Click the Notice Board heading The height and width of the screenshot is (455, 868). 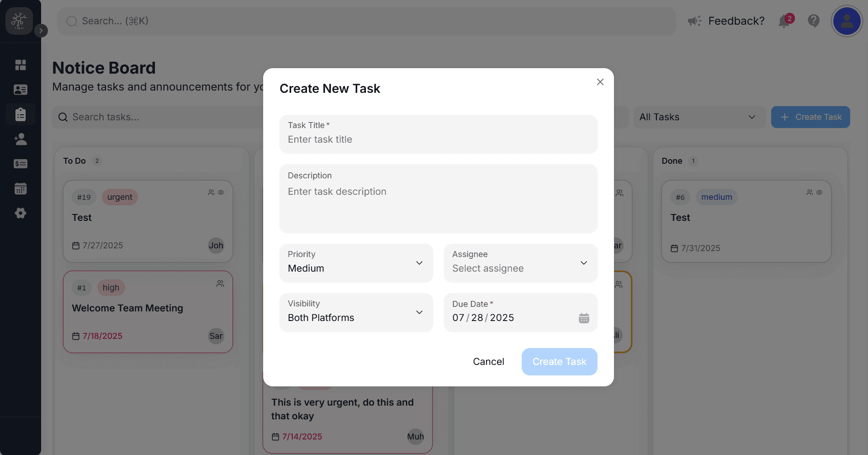104,68
